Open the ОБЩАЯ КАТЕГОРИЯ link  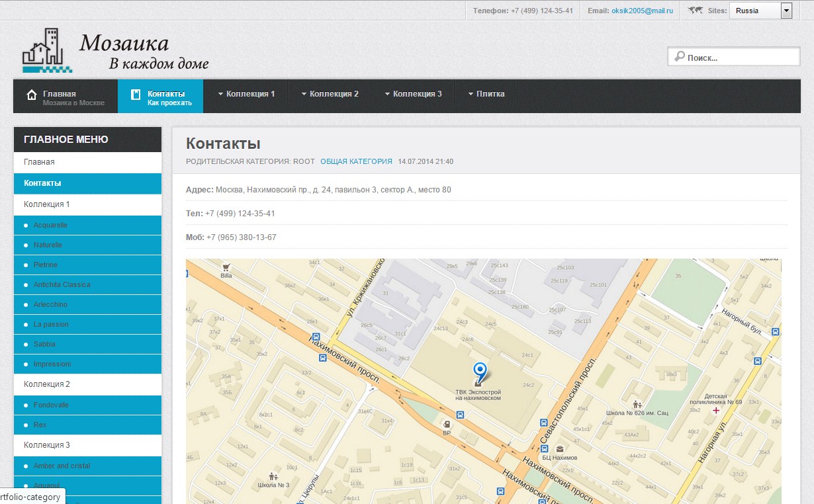coord(356,161)
